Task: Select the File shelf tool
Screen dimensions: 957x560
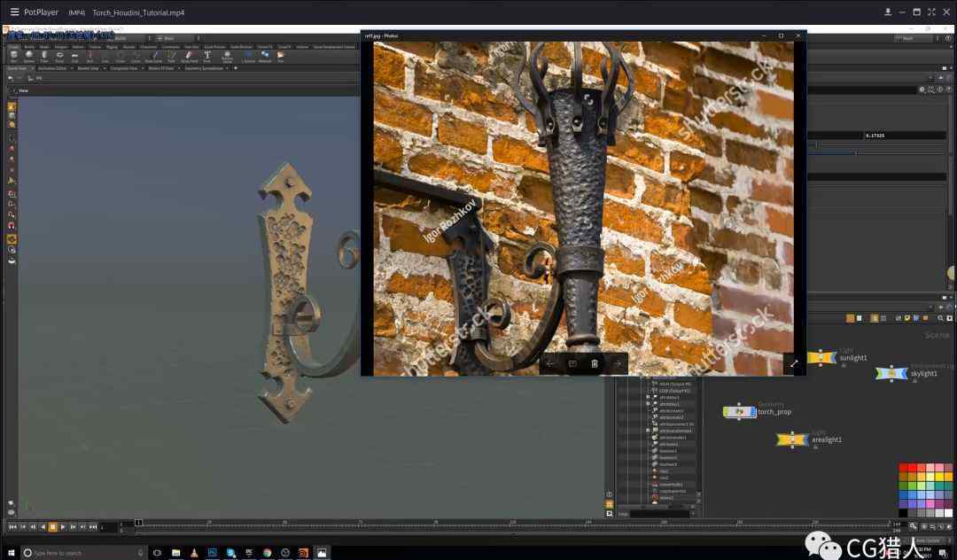Action: point(279,56)
